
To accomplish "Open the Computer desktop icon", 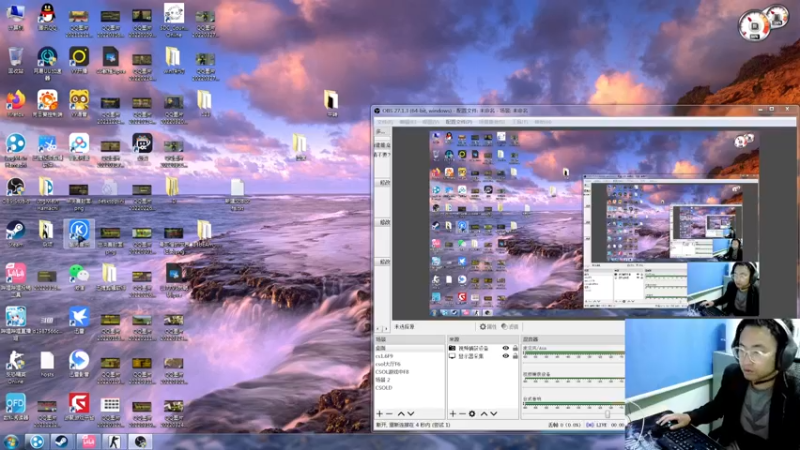I will (15, 16).
